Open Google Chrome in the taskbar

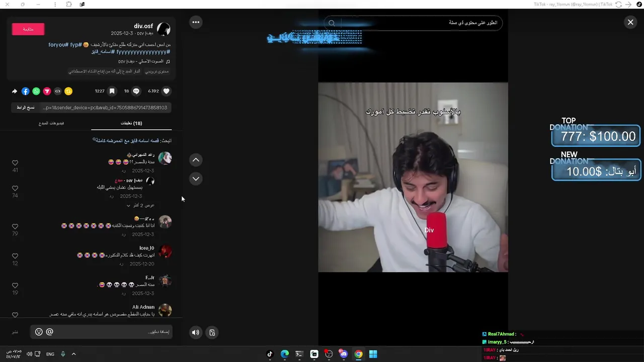coord(358,354)
